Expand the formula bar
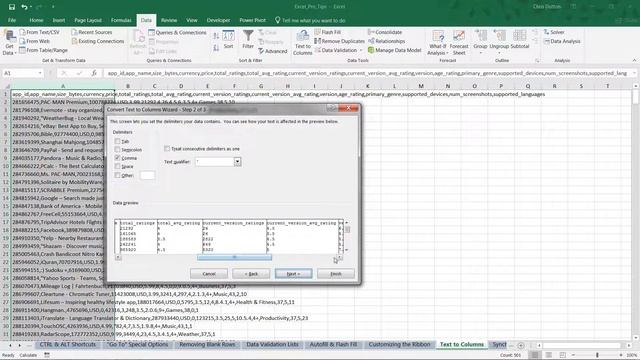Screen dimensions: 640x360 (x=634, y=73)
